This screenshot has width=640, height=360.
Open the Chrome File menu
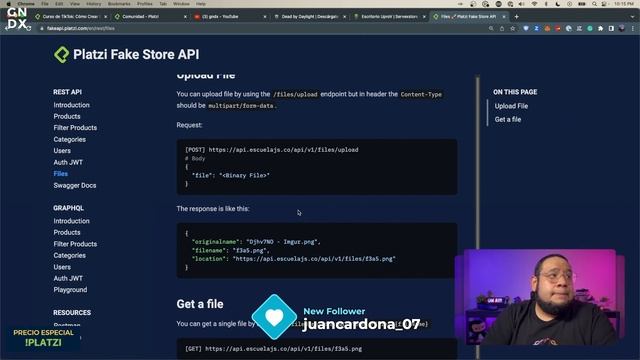[x=45, y=4]
